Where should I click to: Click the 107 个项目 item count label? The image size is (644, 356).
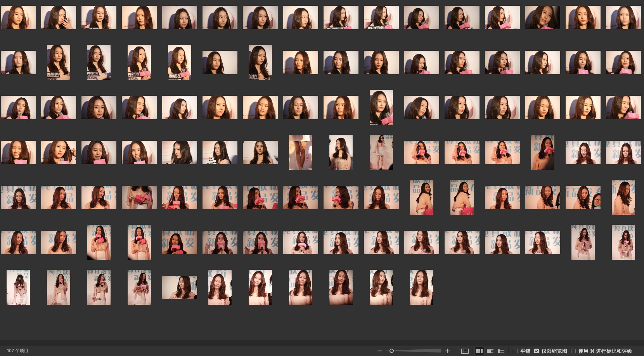pos(17,351)
